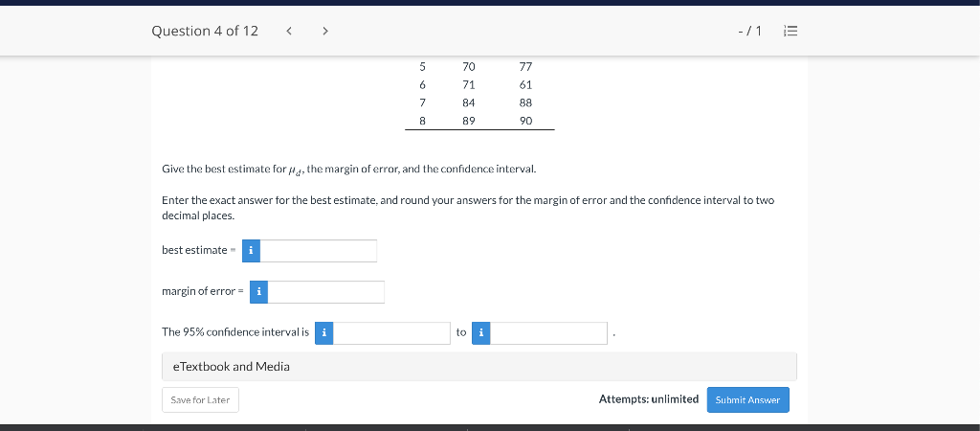Focus the margin of error input field
This screenshot has height=431, width=980.
click(x=326, y=292)
